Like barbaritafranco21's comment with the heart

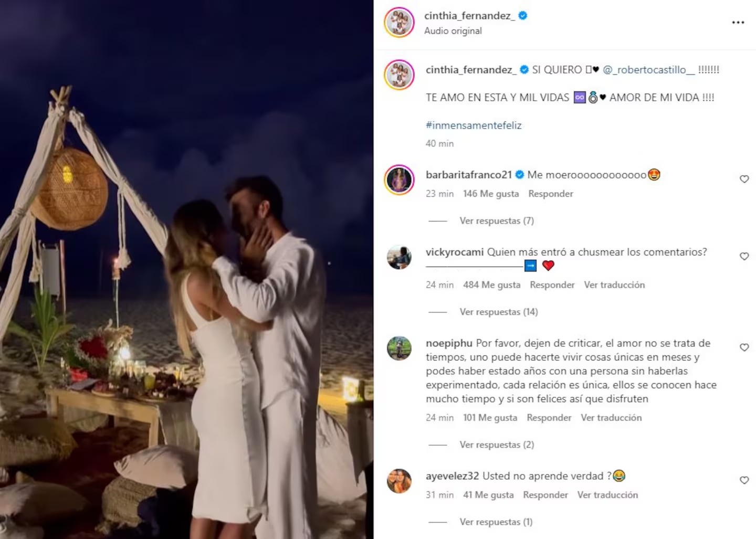[744, 179]
